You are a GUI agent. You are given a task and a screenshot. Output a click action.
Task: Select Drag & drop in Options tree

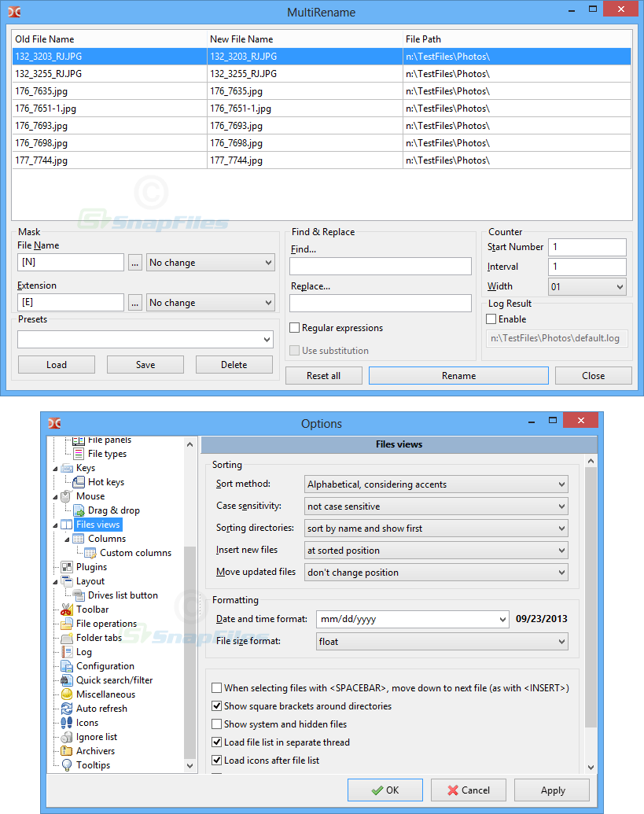114,510
